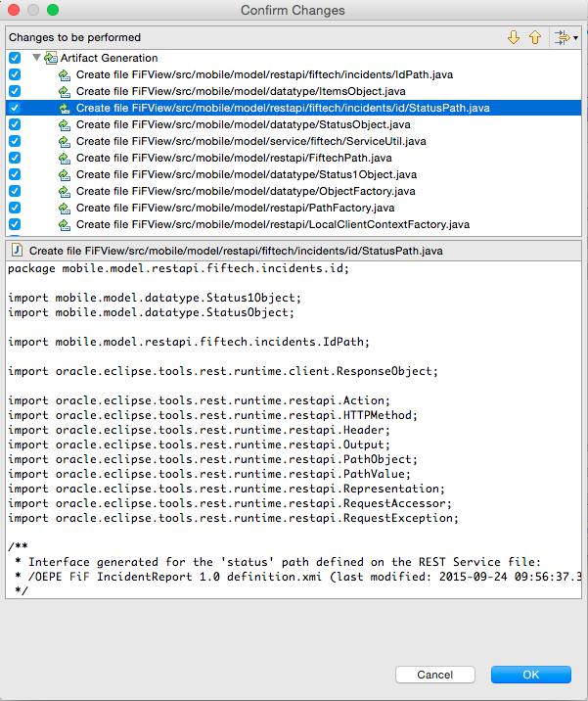The image size is (588, 701).
Task: Select Create file FiftechPath.java entry
Action: point(234,158)
